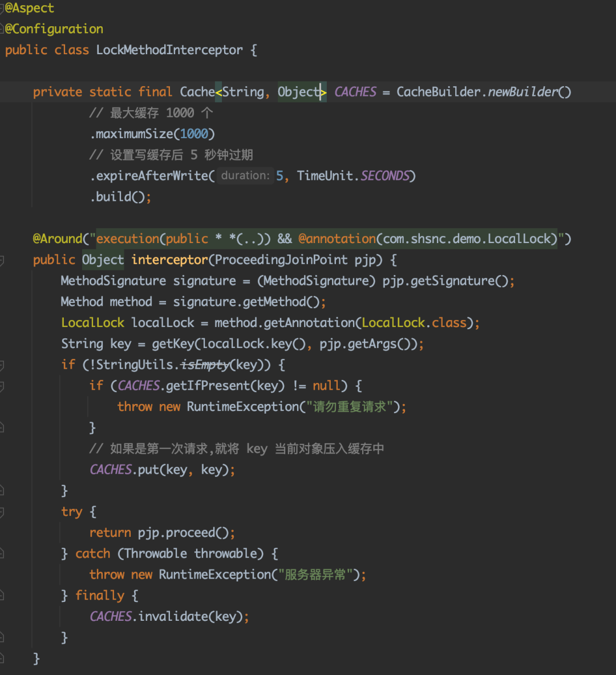The width and height of the screenshot is (616, 675).
Task: Click the @Configuration annotation
Action: (x=54, y=29)
